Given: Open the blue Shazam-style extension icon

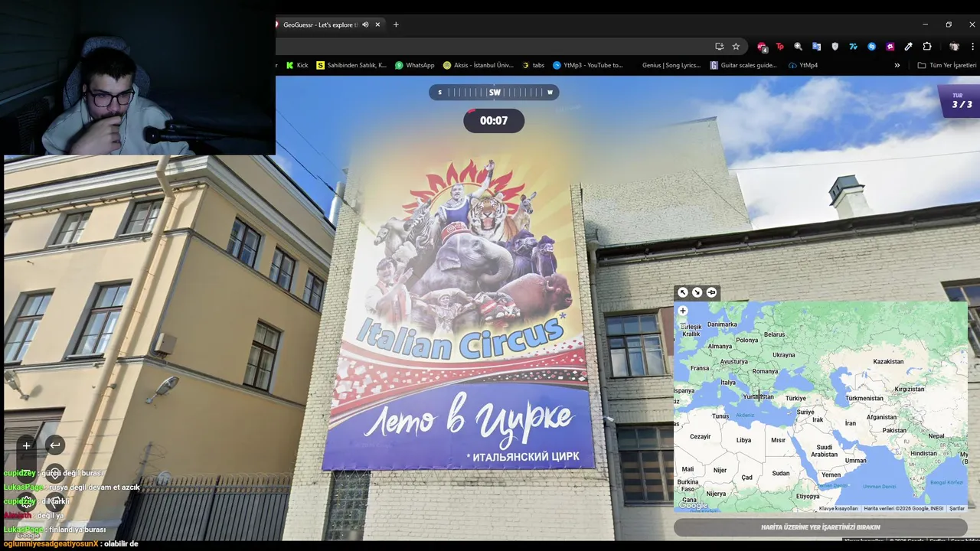Looking at the screenshot, I should pos(872,47).
